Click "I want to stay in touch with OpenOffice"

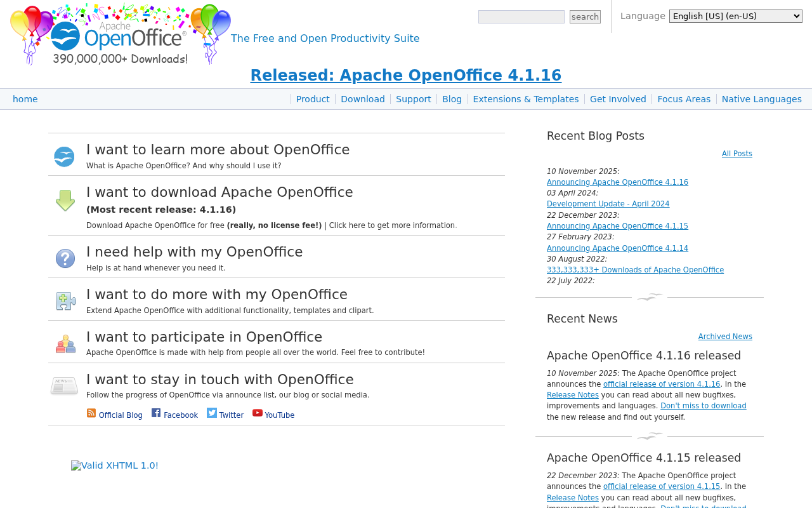point(220,380)
